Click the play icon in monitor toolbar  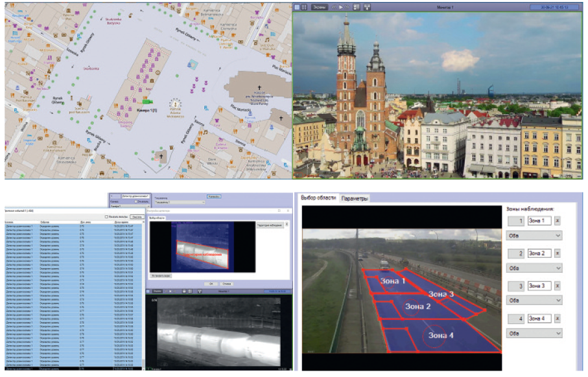340,7
